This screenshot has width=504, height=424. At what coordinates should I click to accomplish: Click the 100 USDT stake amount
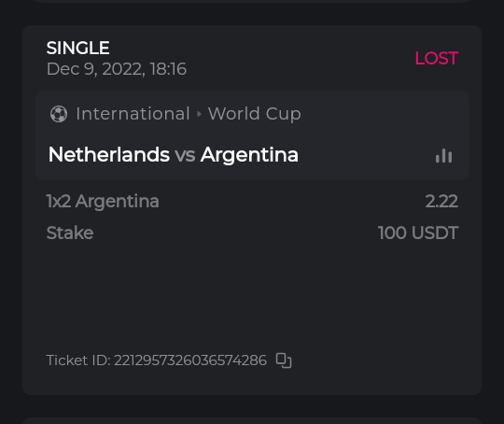point(418,233)
